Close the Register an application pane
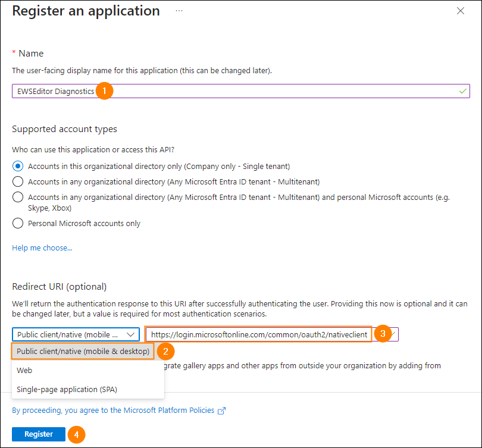 (x=460, y=11)
